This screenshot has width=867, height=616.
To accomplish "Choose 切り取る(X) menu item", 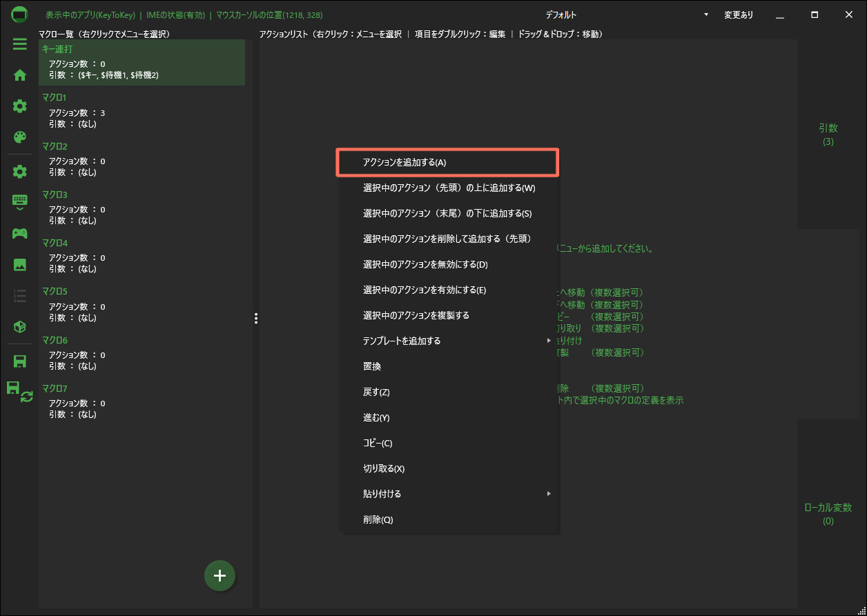I will [449, 468].
